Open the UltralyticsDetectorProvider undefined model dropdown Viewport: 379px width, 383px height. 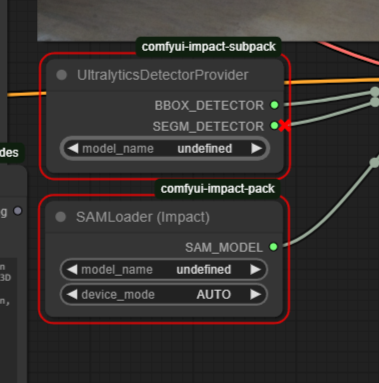(165, 148)
